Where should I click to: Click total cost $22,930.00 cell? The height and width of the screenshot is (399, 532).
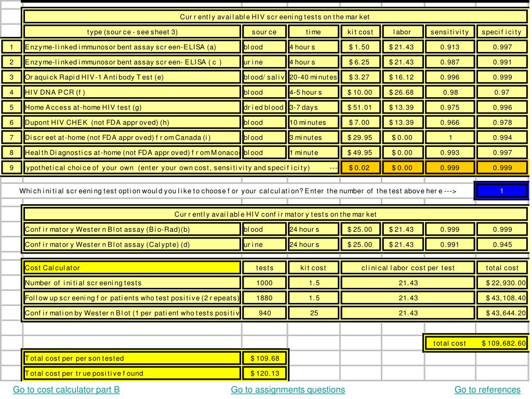502,283
